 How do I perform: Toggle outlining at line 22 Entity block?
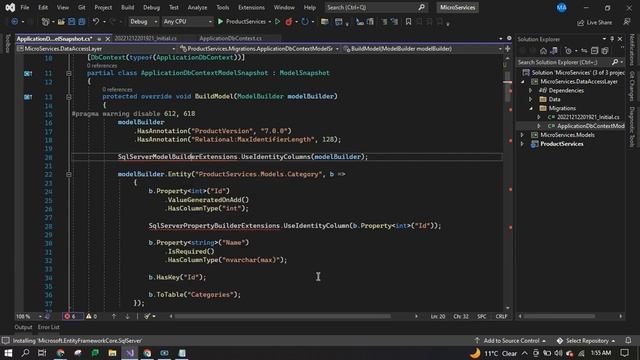pyautogui.click(x=69, y=174)
